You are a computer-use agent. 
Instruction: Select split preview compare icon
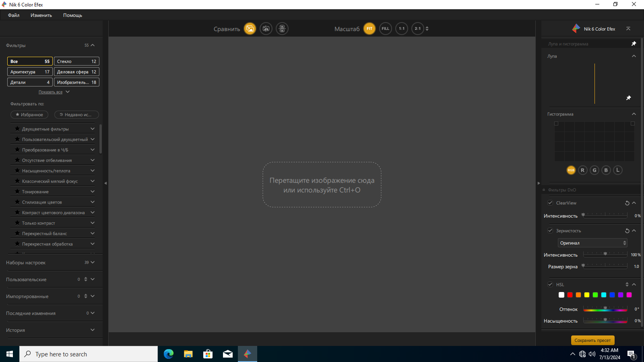[x=266, y=29]
